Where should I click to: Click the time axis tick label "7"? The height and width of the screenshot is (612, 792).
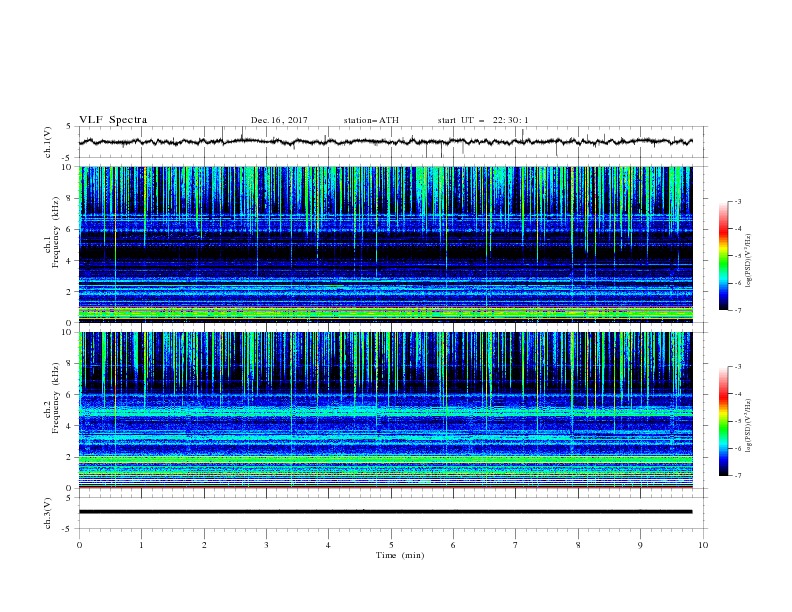516,545
